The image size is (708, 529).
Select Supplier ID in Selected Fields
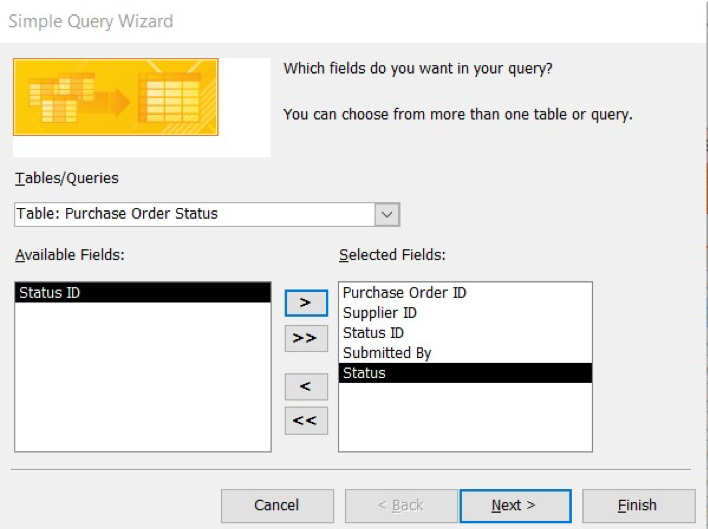[465, 313]
